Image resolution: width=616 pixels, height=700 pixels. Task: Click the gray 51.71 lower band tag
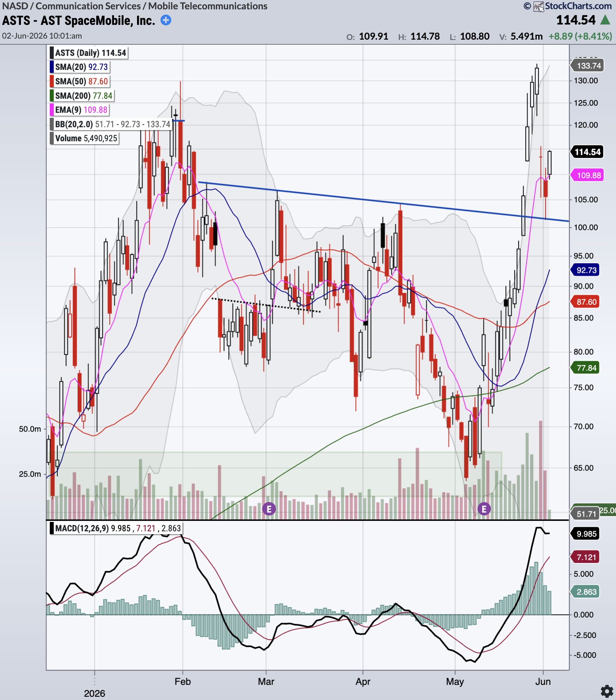click(x=584, y=514)
